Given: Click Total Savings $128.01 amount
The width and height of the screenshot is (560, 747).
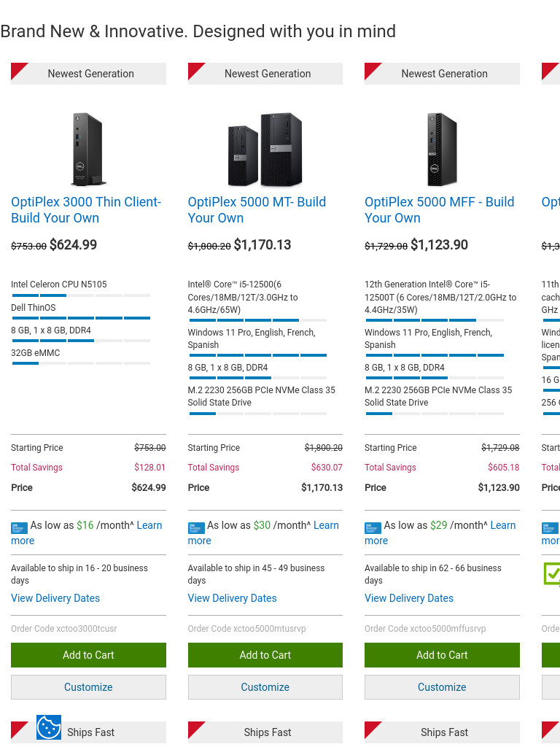Looking at the screenshot, I should pos(149,468).
